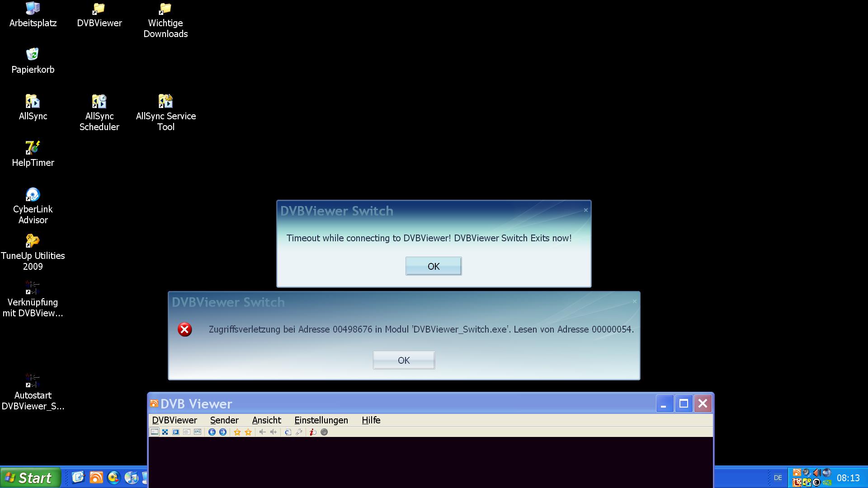Click the blue back arrow in DVB Viewer toolbar
This screenshot has height=488, width=868.
tap(212, 432)
